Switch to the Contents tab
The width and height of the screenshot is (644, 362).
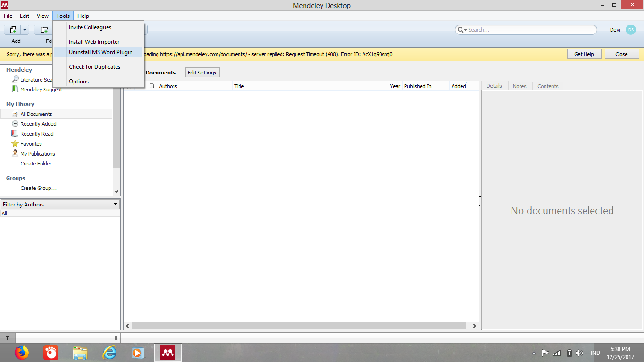[548, 86]
